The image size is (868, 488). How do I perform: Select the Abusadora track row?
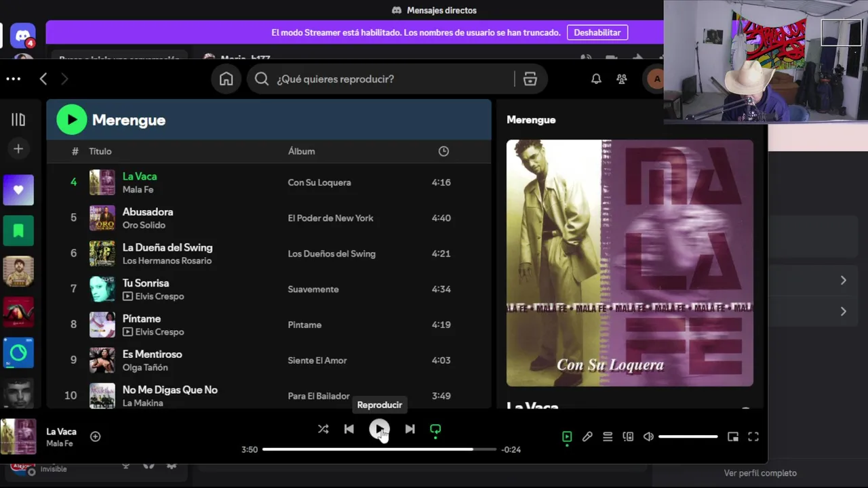[269, 218]
